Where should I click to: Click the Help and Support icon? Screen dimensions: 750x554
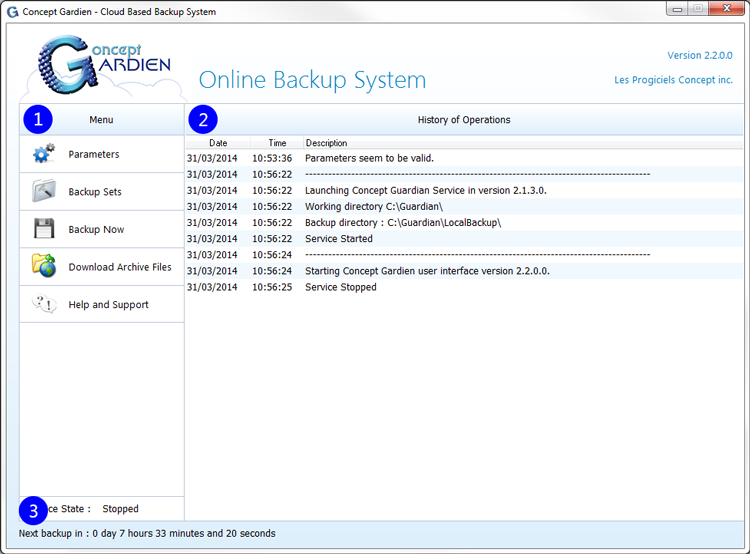pos(44,304)
